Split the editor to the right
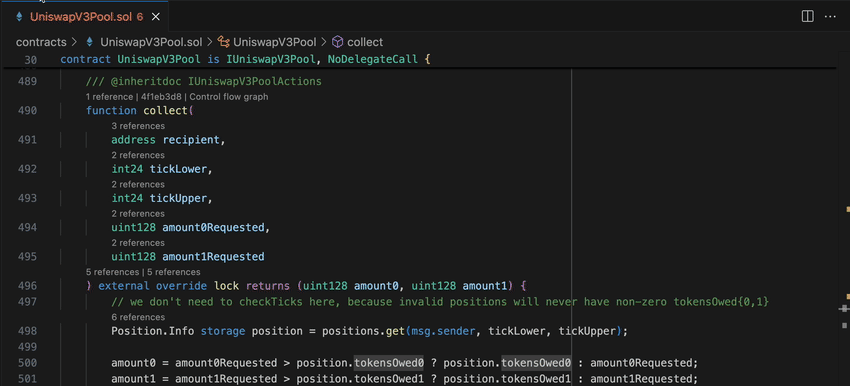This screenshot has width=850, height=386. click(807, 16)
